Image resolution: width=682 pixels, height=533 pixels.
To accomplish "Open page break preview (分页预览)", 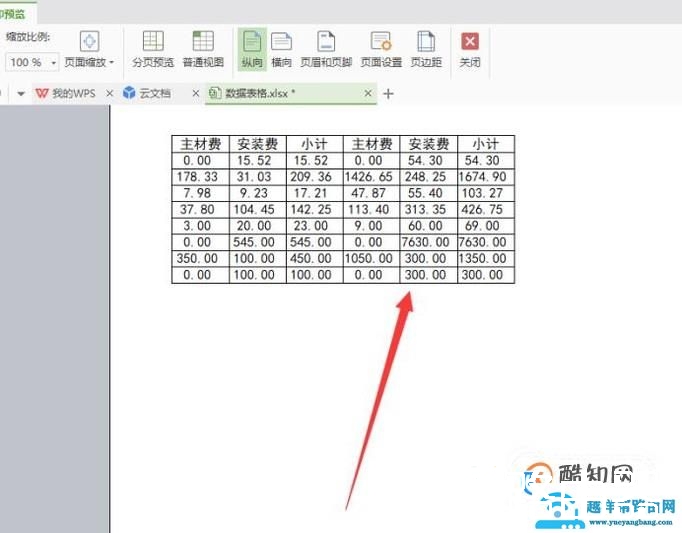I will [x=153, y=50].
